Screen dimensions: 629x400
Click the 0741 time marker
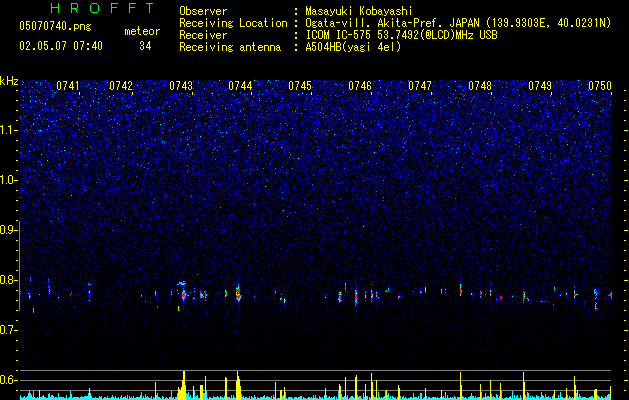click(67, 86)
